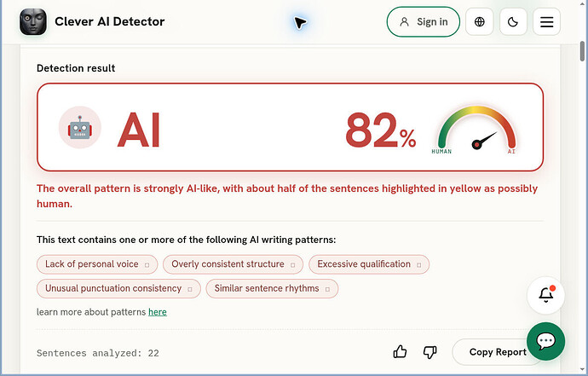
Task: Open the hamburger menu
Action: (x=547, y=22)
